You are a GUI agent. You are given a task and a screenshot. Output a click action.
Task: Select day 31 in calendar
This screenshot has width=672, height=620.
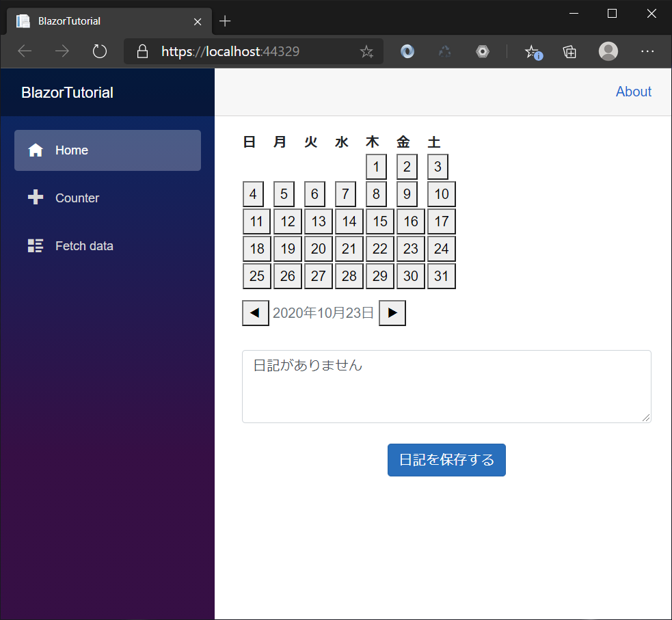pos(442,276)
